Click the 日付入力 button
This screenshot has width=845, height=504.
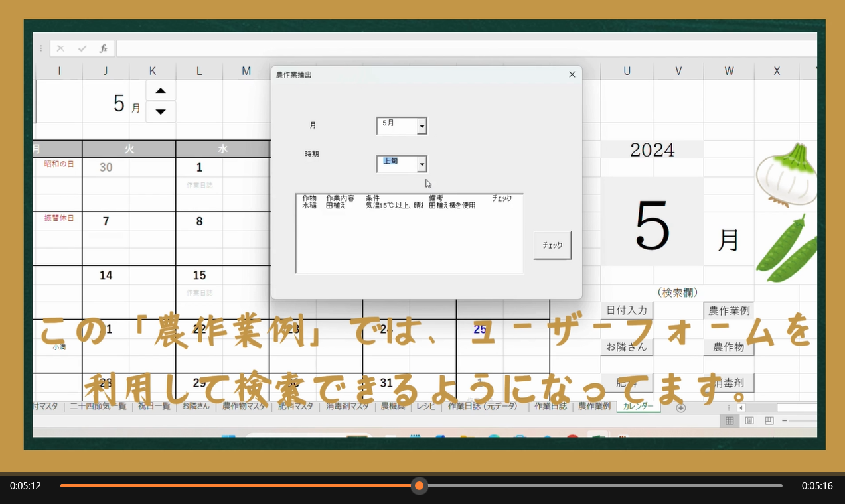coord(627,310)
